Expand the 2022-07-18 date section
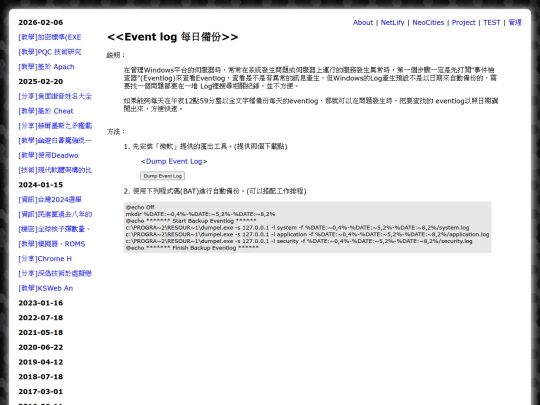 tap(41, 318)
